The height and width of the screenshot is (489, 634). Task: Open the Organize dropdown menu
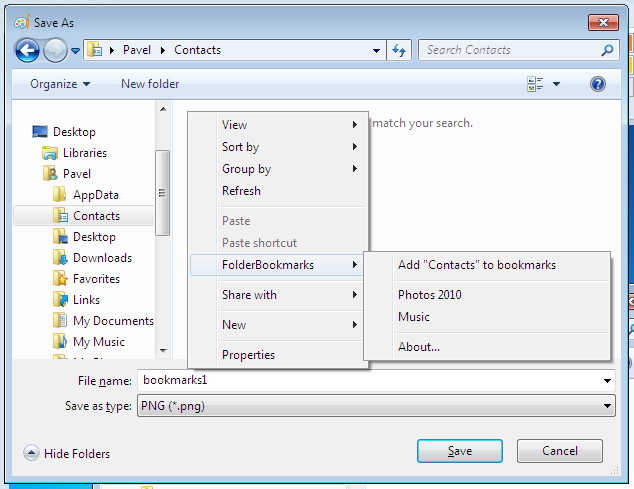pyautogui.click(x=60, y=84)
